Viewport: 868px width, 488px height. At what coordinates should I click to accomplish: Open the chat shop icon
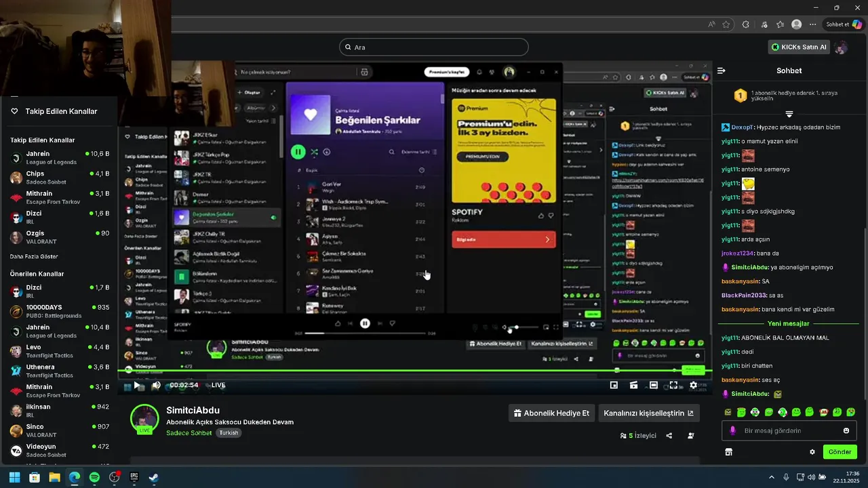729,452
